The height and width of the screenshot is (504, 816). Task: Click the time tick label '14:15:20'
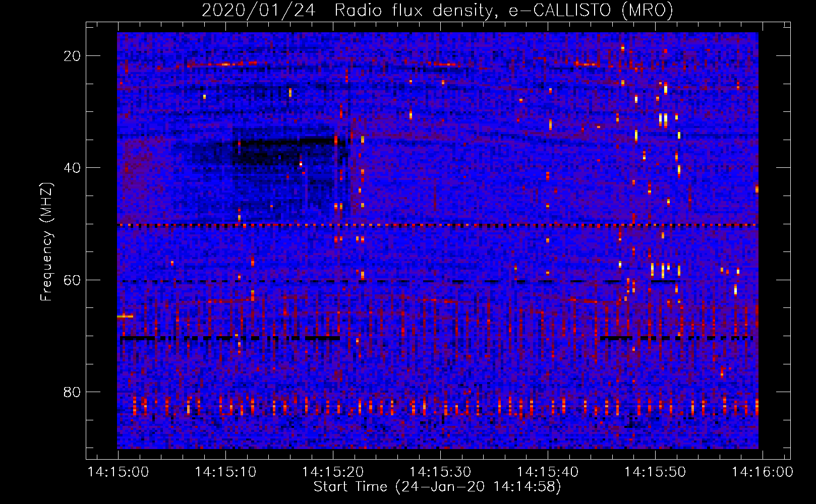pos(333,472)
